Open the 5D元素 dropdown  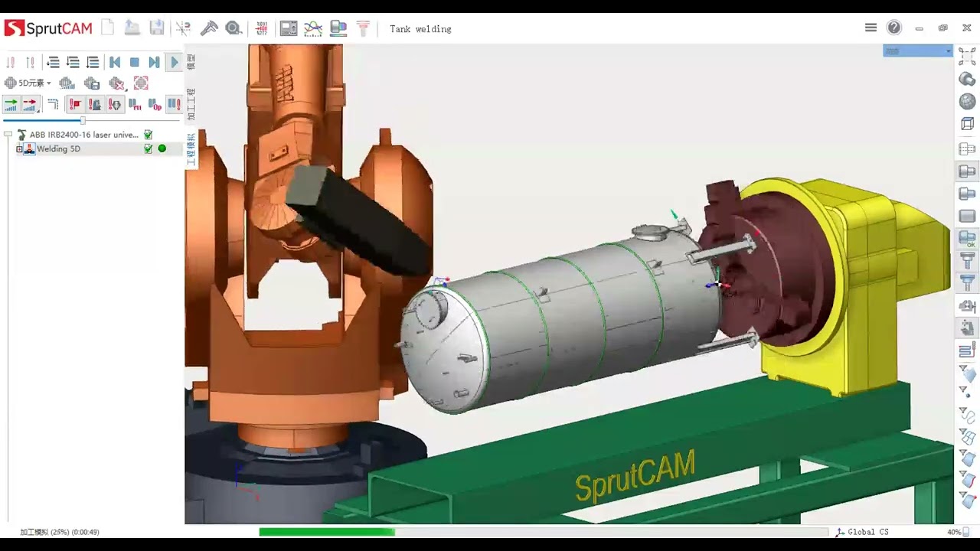28,83
